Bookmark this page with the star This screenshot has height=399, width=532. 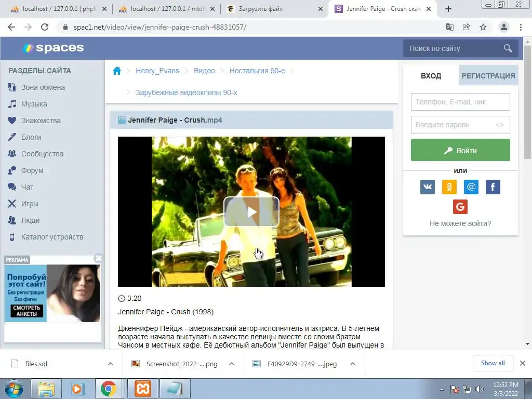(x=483, y=27)
